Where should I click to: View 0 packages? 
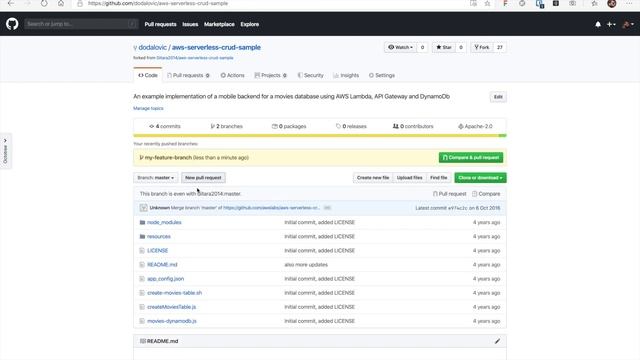pyautogui.click(x=289, y=127)
